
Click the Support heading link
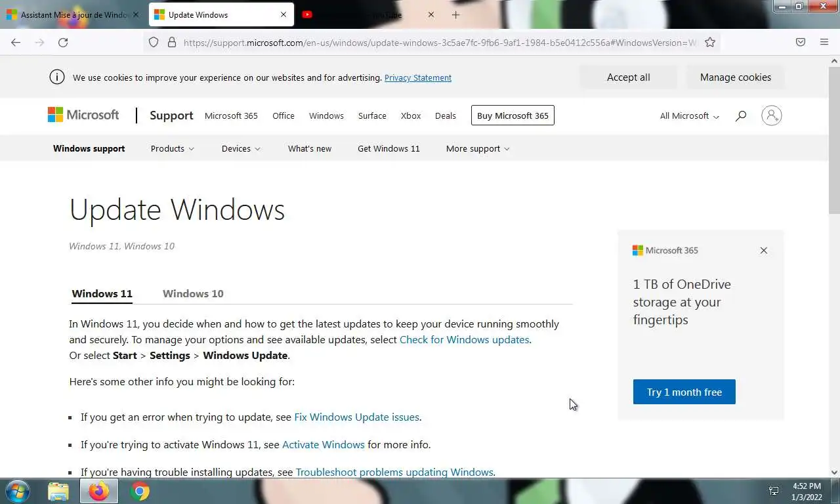[x=171, y=115]
